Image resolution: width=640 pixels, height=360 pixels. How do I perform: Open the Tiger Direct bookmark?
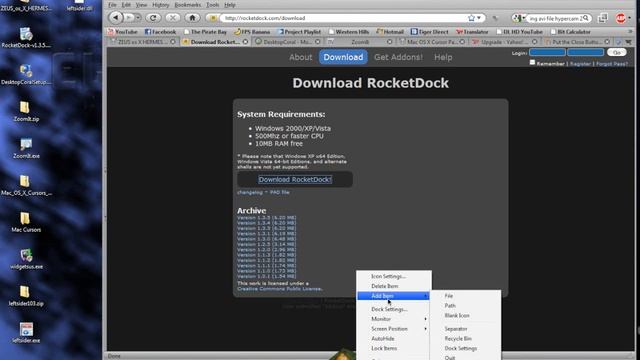429,31
